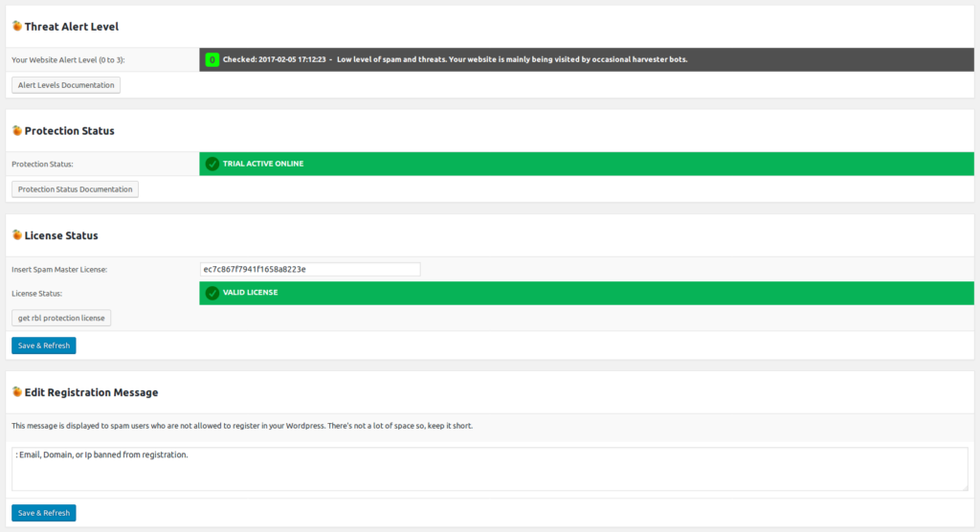Screen dimensions: 980x532
Task: Click the Insert Spam Master License label
Action: 59,270
